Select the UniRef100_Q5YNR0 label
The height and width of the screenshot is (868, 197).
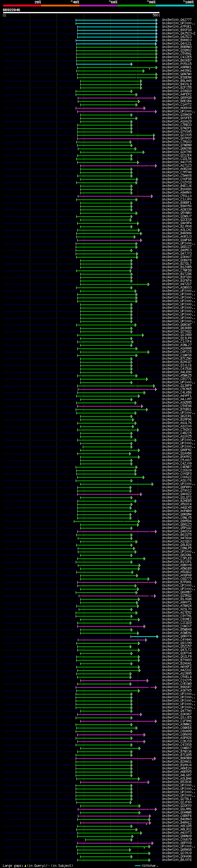coord(177,213)
